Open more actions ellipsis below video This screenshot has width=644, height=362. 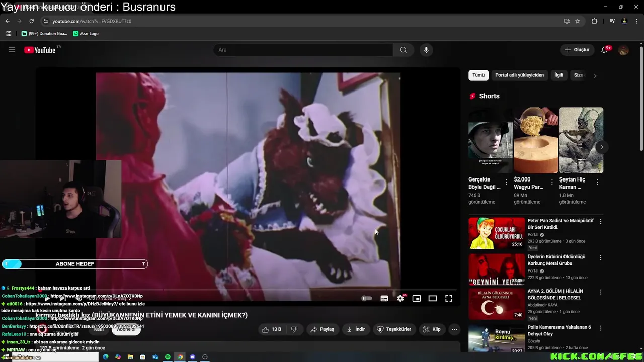click(454, 329)
